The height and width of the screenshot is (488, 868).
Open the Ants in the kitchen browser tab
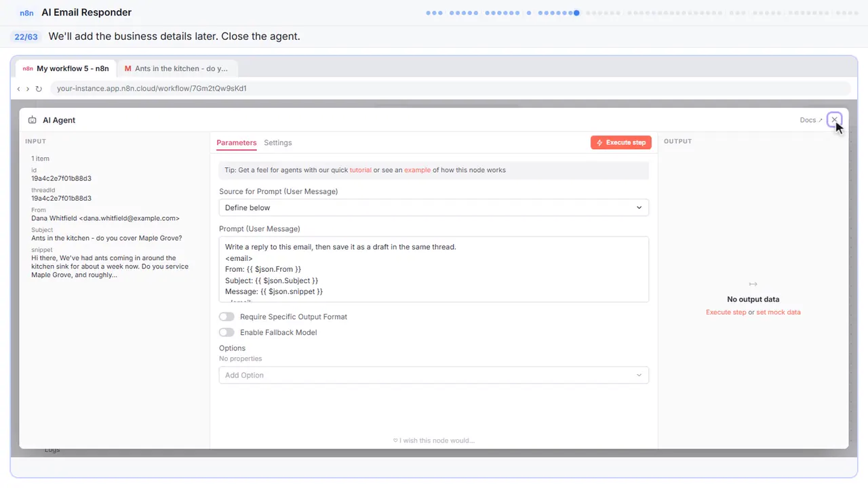(x=178, y=68)
